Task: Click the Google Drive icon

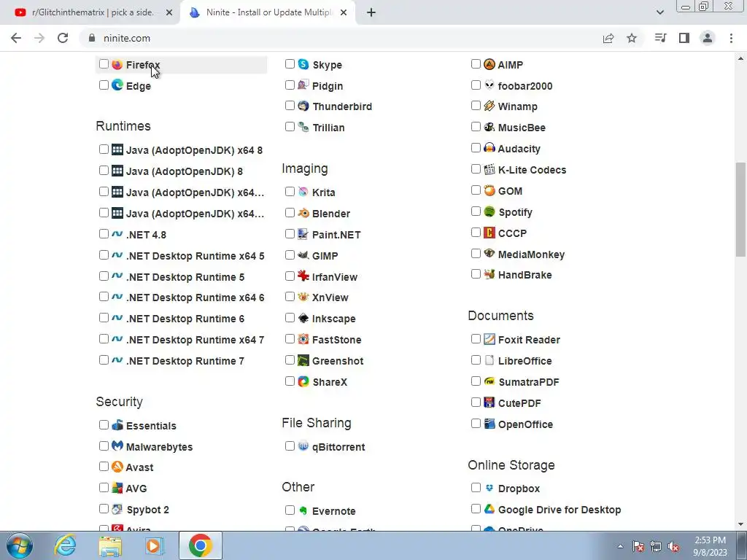Action: 489,509
